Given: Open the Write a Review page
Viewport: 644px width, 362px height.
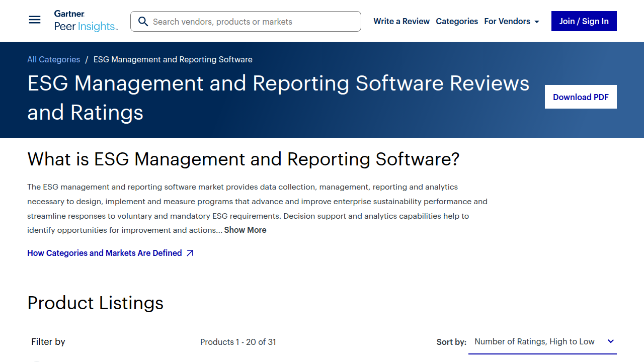Looking at the screenshot, I should click(401, 21).
